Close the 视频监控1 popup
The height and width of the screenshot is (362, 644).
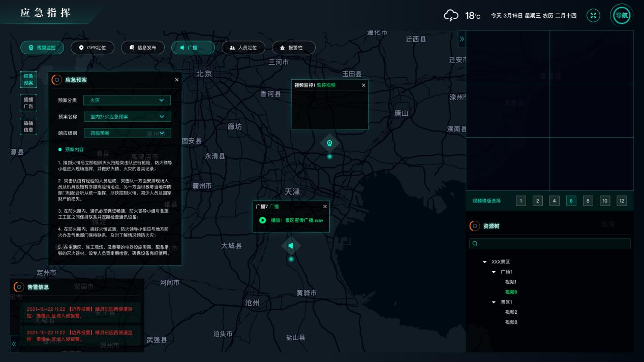pyautogui.click(x=363, y=85)
